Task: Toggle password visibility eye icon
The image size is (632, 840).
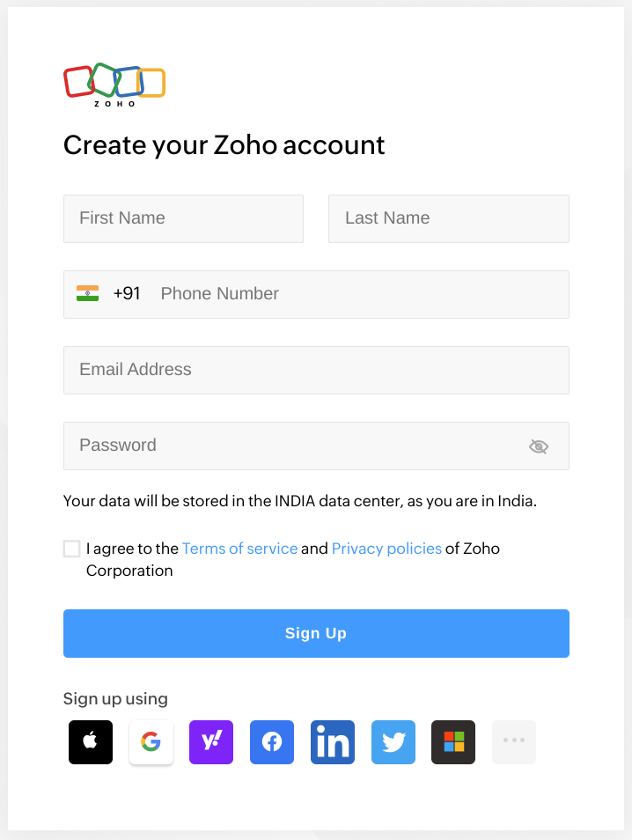Action: coord(539,446)
